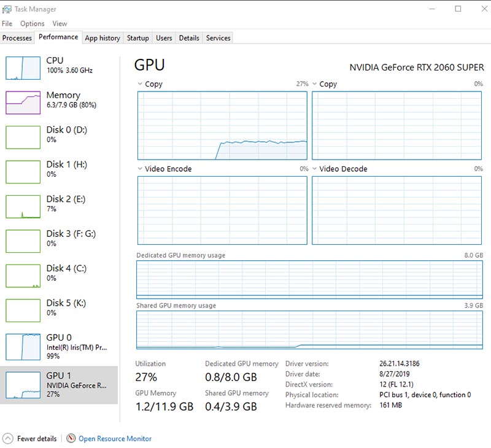Click driver version 26.21.14.3186

pos(400,363)
